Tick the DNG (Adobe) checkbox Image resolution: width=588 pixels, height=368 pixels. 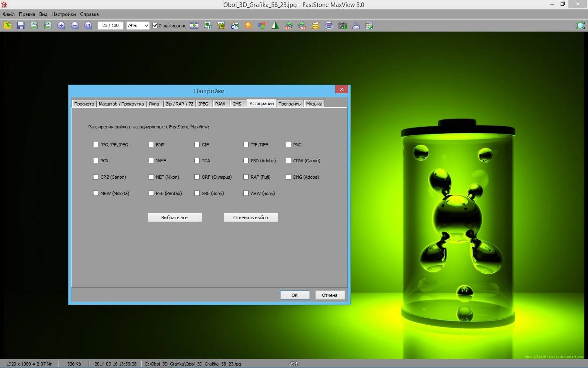[288, 177]
